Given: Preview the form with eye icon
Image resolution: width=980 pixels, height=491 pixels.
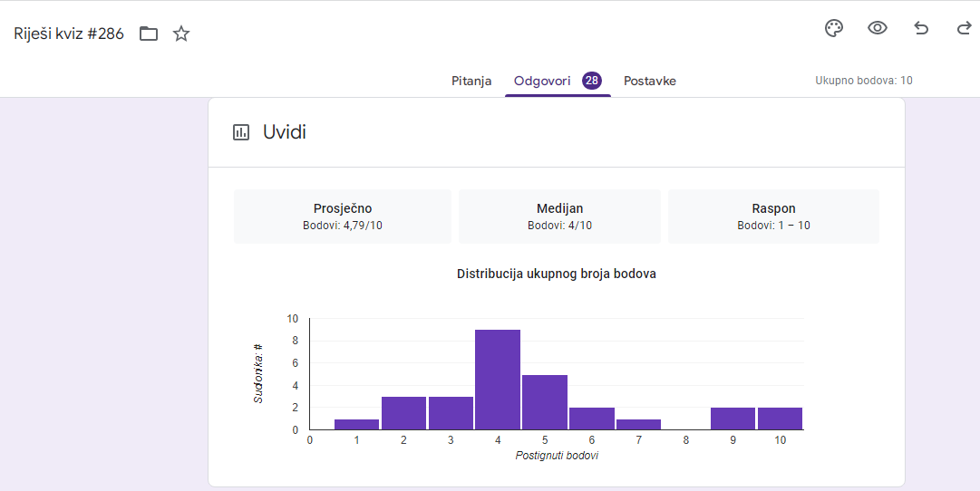Looking at the screenshot, I should coord(878,28).
